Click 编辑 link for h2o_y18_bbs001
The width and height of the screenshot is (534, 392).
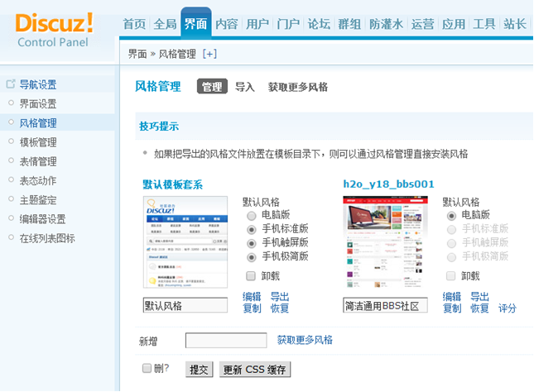(452, 297)
